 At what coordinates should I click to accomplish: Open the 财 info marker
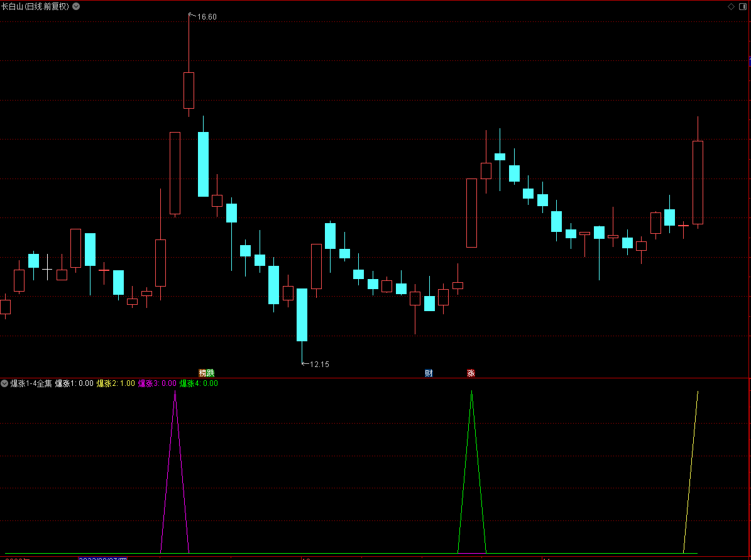coord(429,373)
